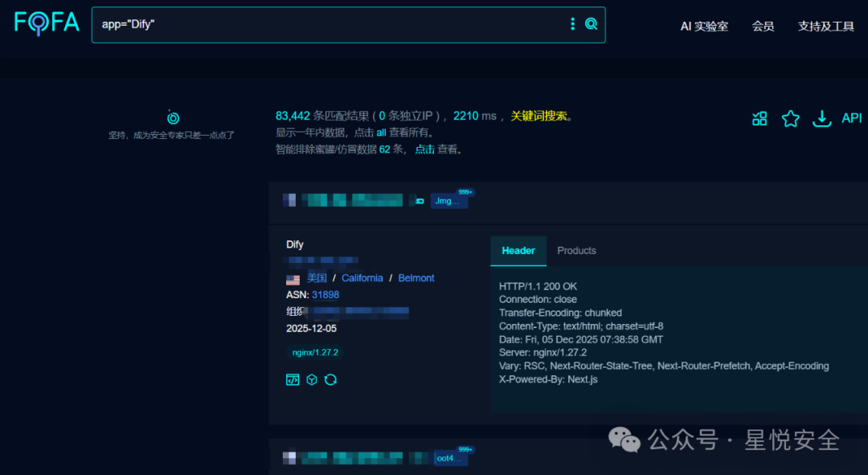Click the ASN 31898 link
Screen dimensions: 868x475
coord(325,294)
